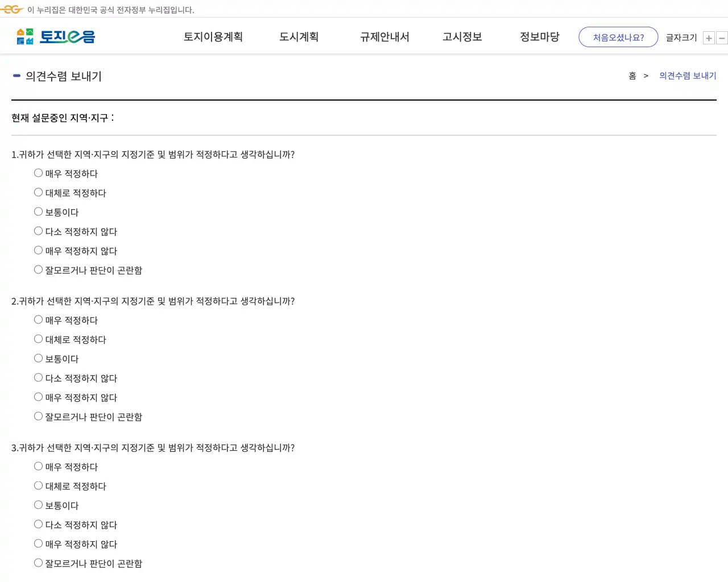Click the e-government emblem in top banner
Image resolution: width=728 pixels, height=582 pixels.
point(11,9)
